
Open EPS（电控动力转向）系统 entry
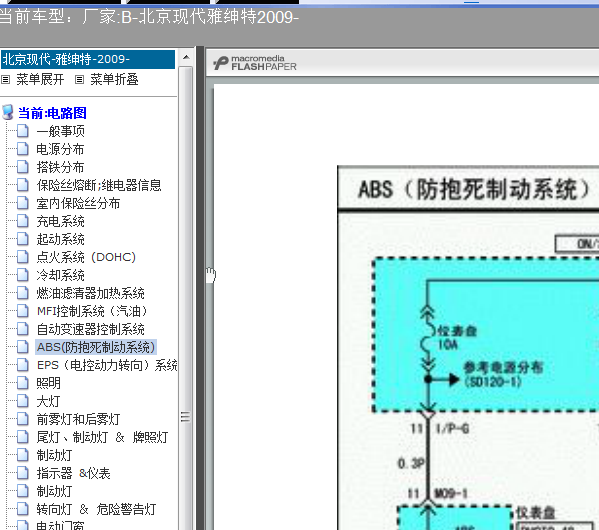[107, 365]
